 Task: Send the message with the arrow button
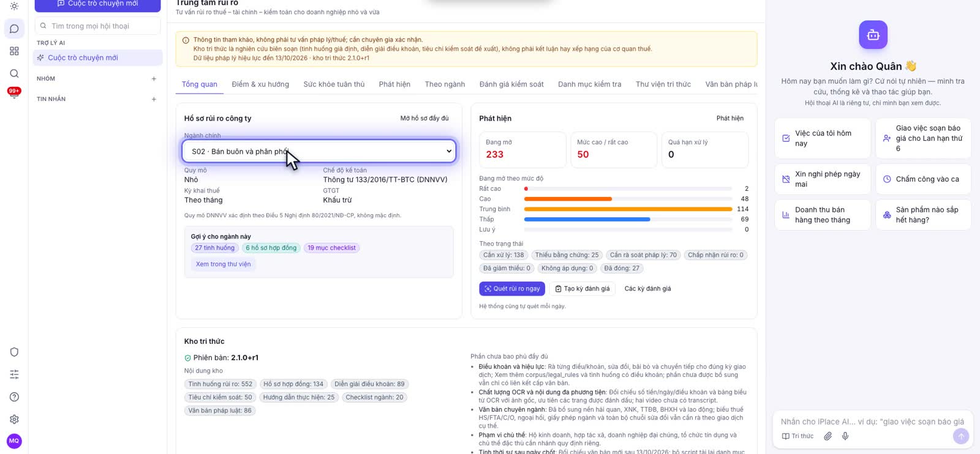tap(960, 436)
